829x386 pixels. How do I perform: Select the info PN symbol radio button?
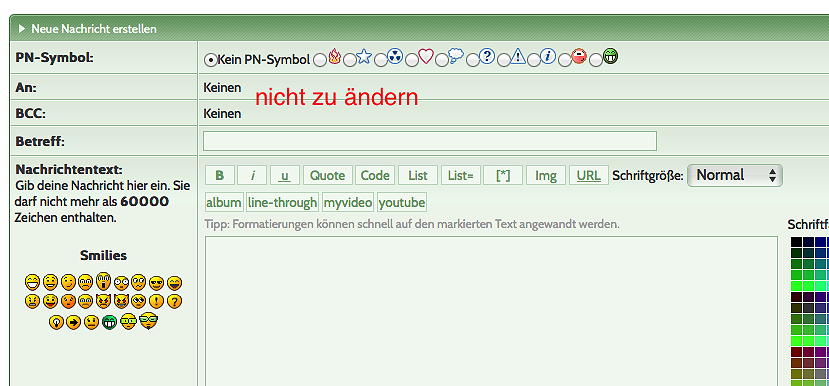(534, 60)
